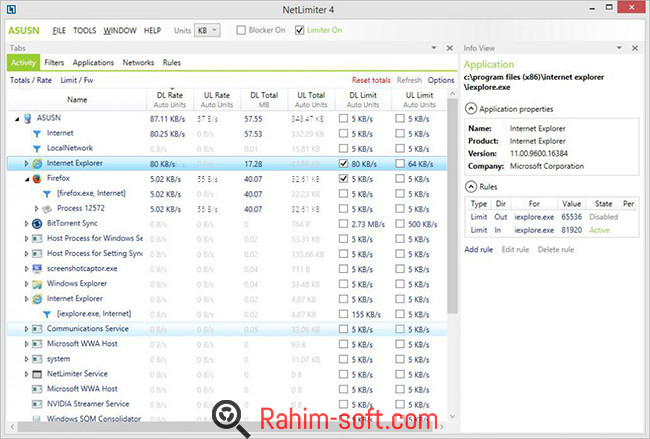Viewport: 650px width, 439px height.
Task: Collapse the Rules section
Action: [x=471, y=187]
